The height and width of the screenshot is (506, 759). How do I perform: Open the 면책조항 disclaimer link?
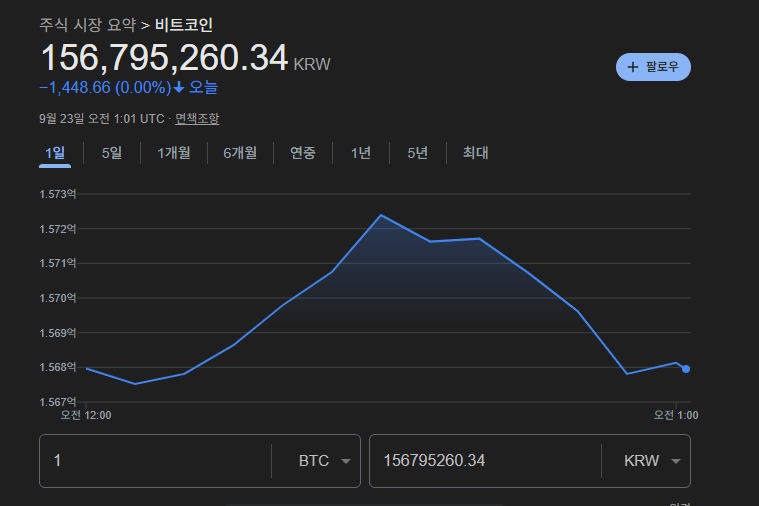(197, 119)
